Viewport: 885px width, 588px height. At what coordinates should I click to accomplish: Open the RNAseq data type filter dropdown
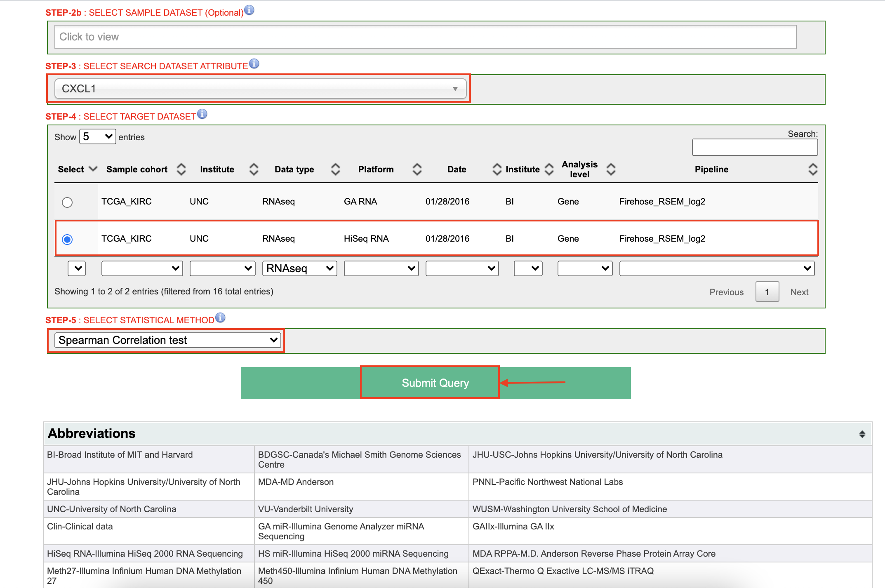[300, 268]
